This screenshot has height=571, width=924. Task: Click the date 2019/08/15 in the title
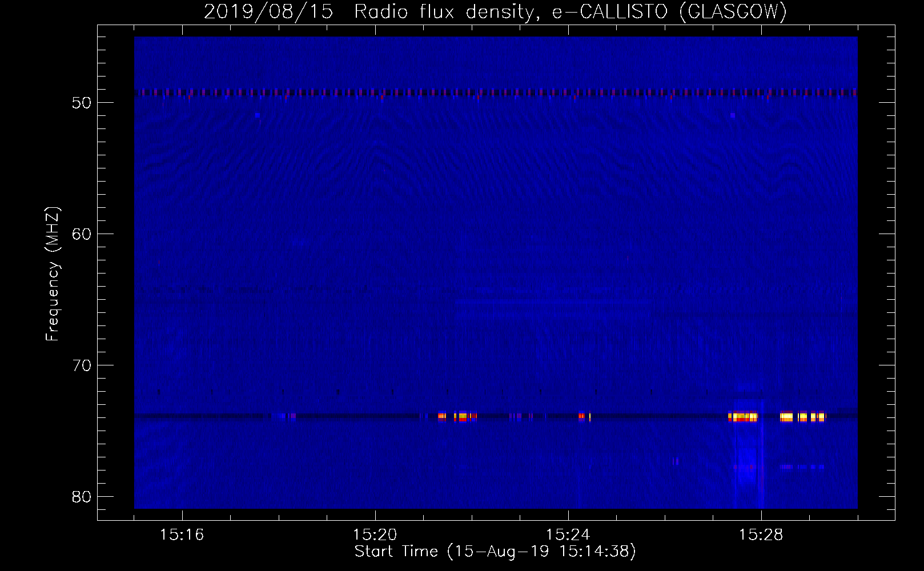coord(268,12)
